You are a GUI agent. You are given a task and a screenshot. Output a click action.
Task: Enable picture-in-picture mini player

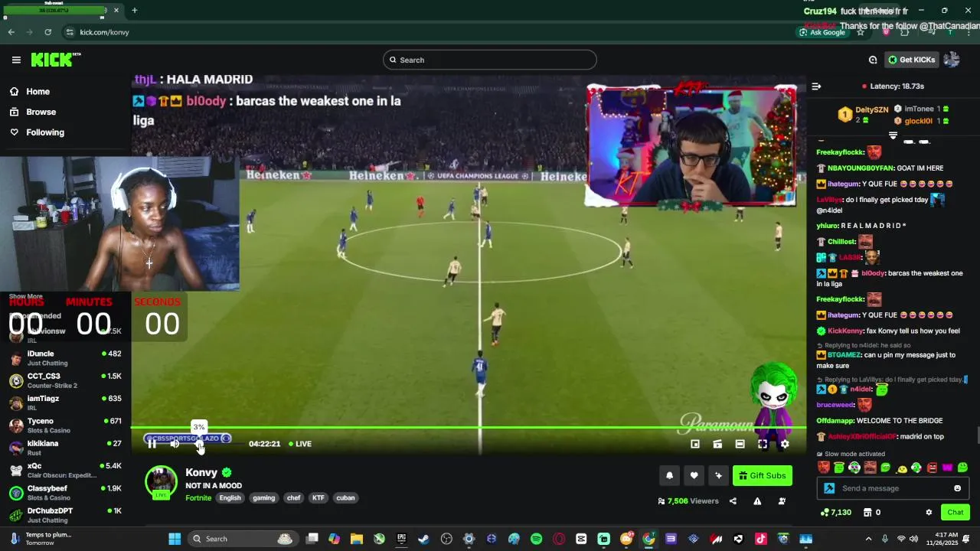tap(695, 444)
